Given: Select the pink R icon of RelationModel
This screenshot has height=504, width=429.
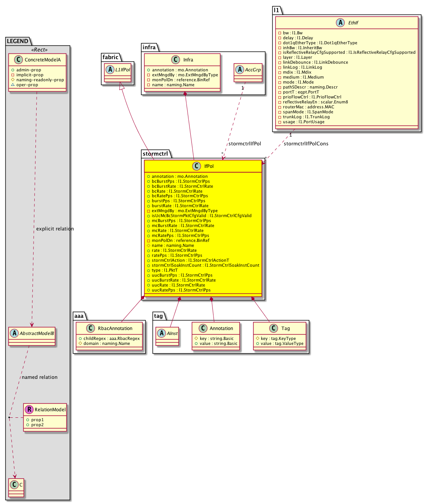Looking at the screenshot, I should coord(29,409).
